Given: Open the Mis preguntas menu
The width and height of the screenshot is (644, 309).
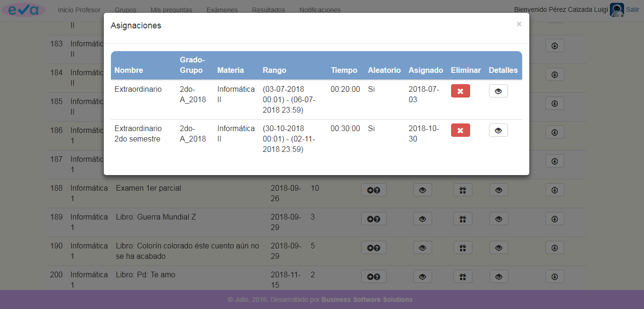Looking at the screenshot, I should pos(172,9).
